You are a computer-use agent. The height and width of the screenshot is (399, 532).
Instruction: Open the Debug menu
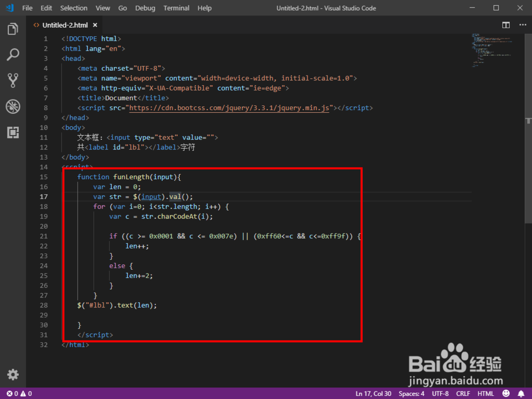145,8
